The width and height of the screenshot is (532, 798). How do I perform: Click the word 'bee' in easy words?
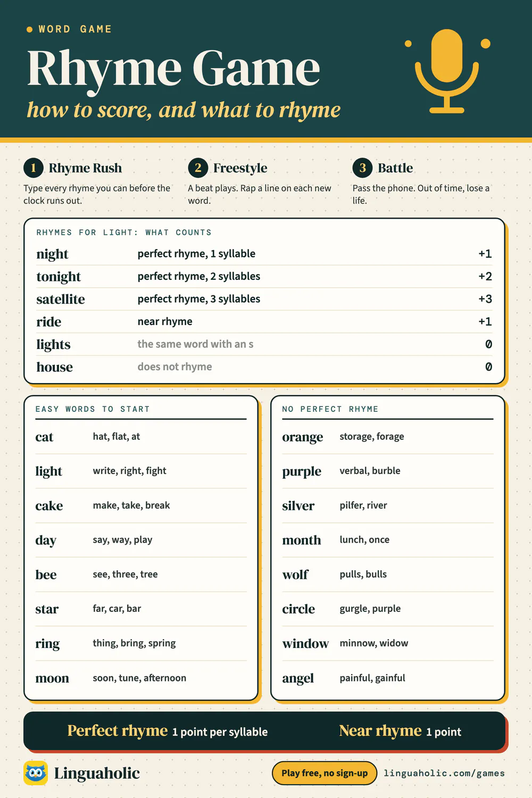[x=46, y=575]
